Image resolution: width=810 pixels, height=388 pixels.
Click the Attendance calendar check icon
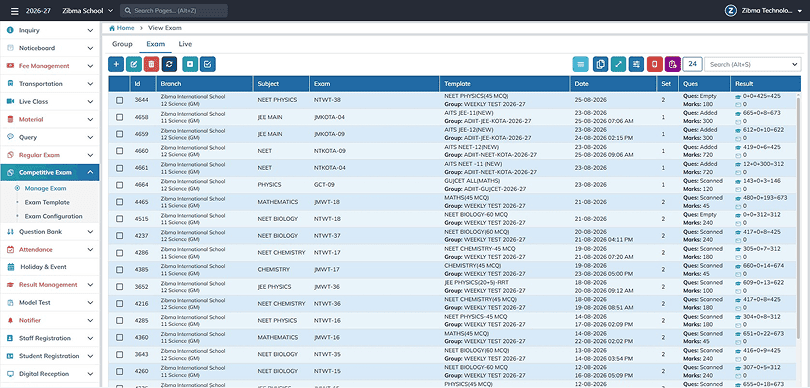point(10,250)
